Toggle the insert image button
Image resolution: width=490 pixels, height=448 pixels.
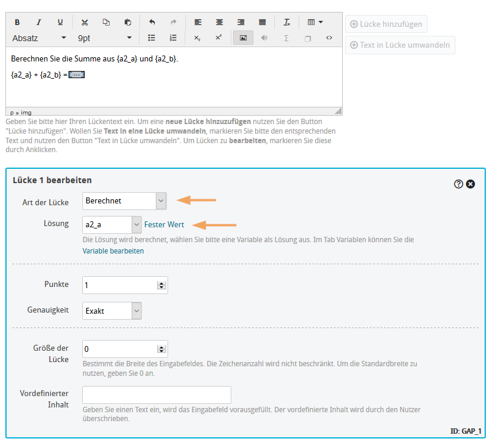pyautogui.click(x=243, y=38)
